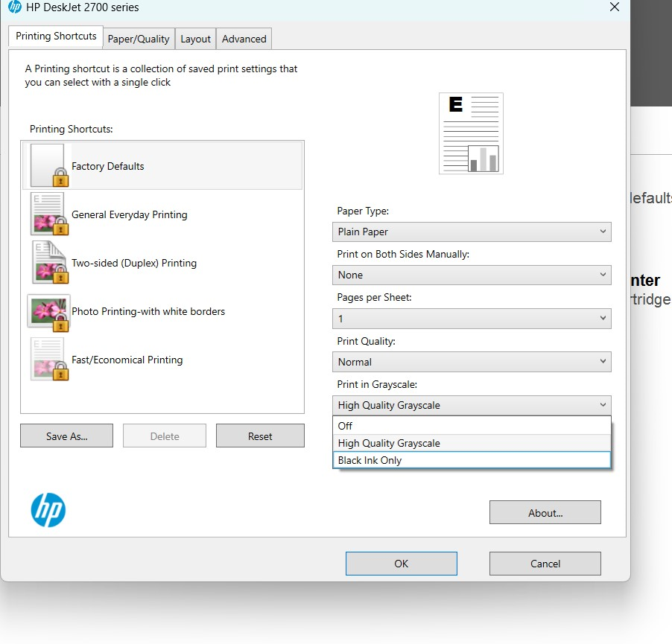Click the Factory Defaults shortcut icon
Screen dimensions: 672x644
click(48, 166)
